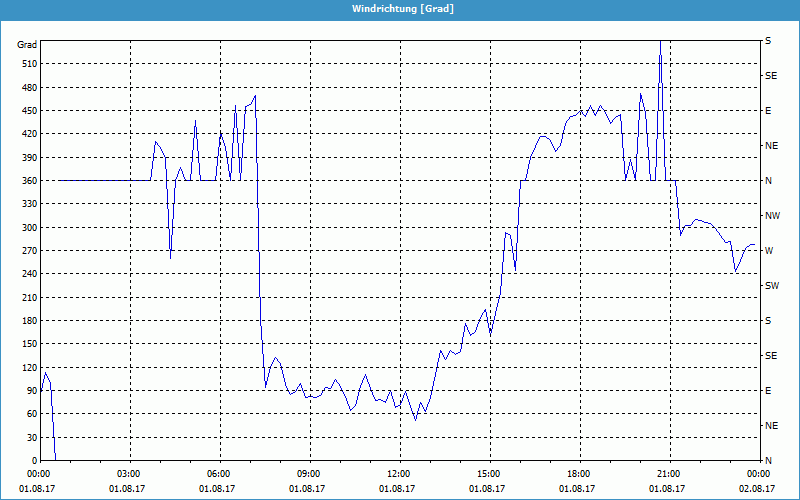Click the SW direction label on right axis
Viewport: 800px width, 500px height.
tap(771, 286)
